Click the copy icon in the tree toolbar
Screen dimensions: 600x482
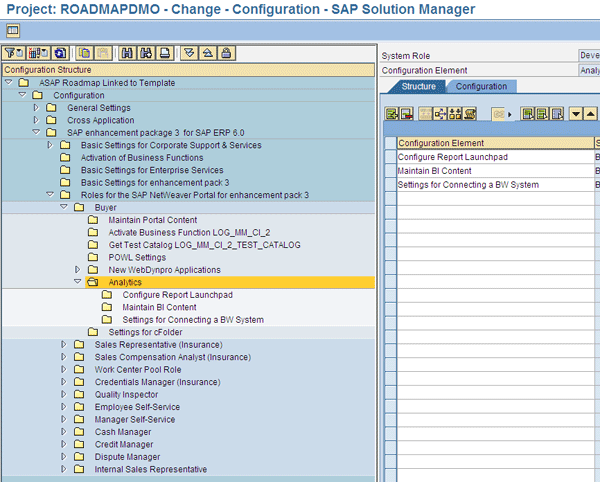tap(85, 53)
